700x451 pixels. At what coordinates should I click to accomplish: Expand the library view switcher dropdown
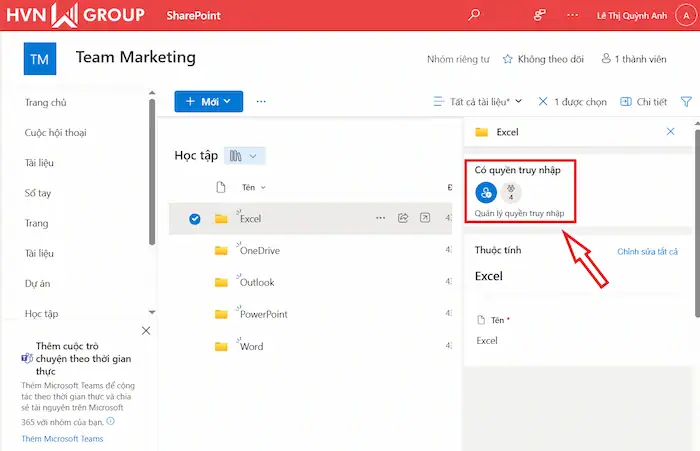(245, 156)
